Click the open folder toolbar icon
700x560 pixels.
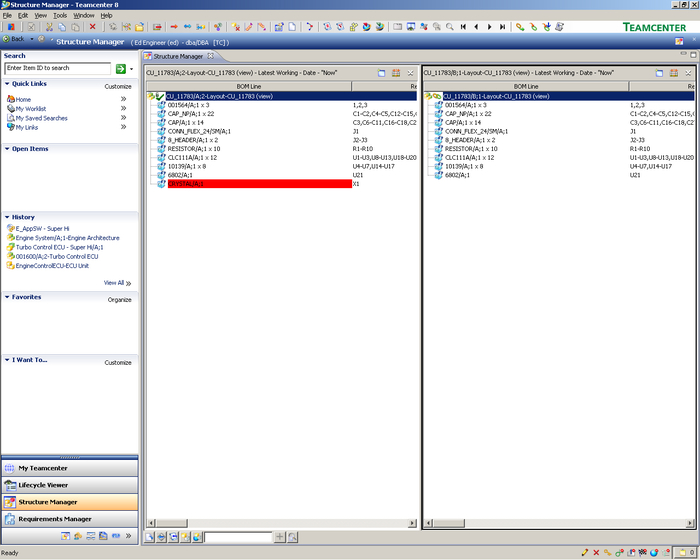coord(140,27)
